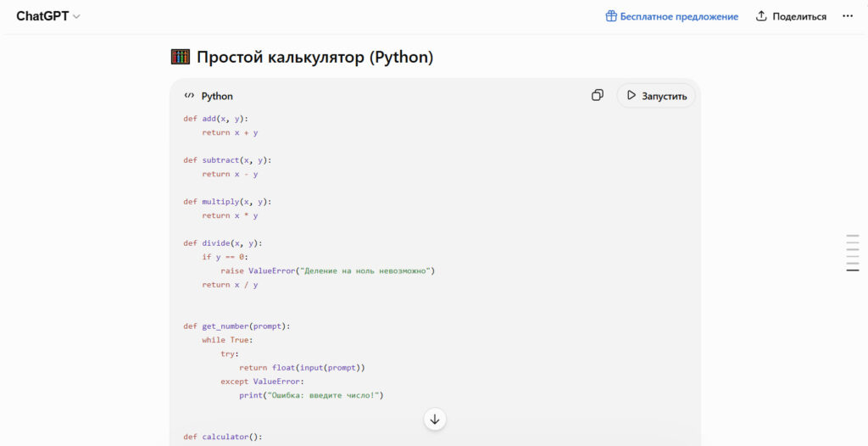Click the line def subtract(x, y):
This screenshot has height=446, width=868.
click(227, 160)
